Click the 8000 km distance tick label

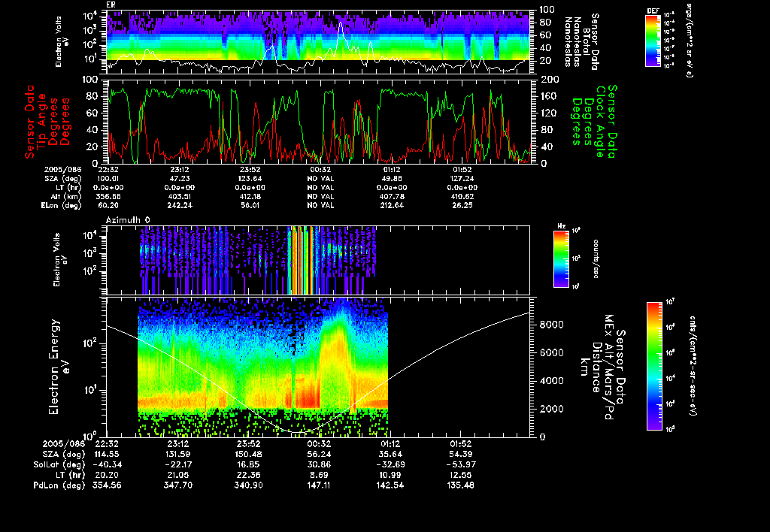[x=551, y=325]
